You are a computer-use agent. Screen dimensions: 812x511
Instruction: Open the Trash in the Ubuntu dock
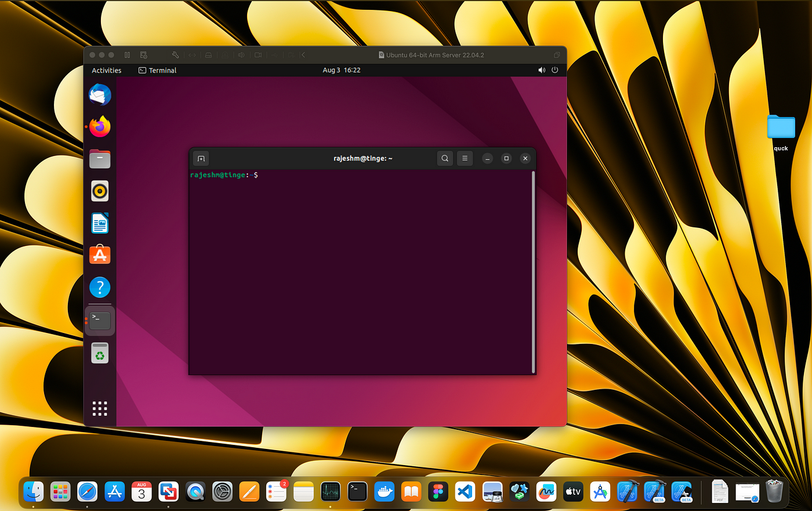[100, 353]
